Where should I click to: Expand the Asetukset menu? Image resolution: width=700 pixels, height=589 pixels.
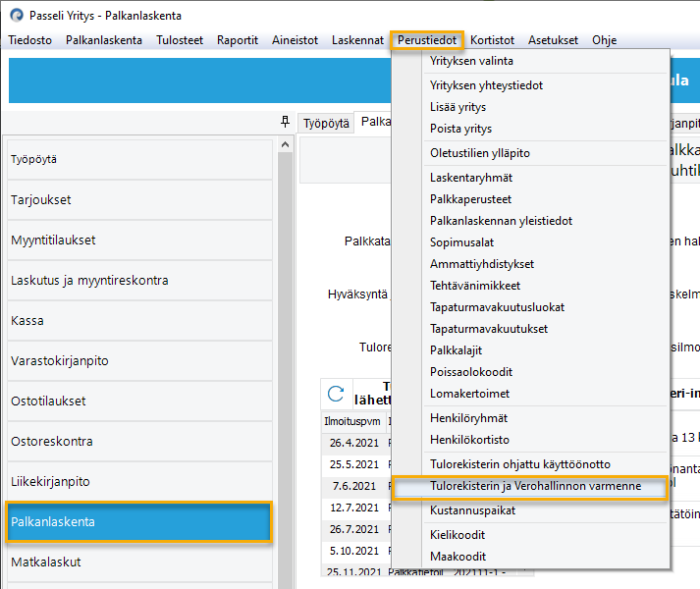[553, 40]
